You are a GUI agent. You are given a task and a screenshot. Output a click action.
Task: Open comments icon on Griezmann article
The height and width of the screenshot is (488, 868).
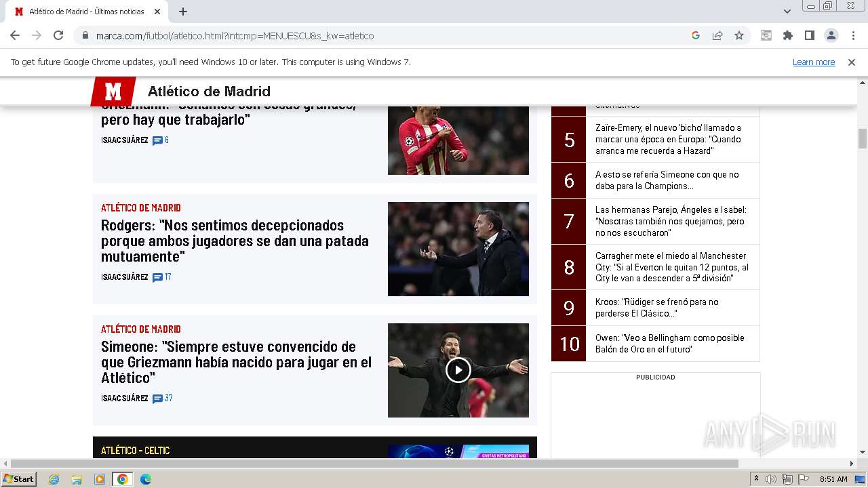pyautogui.click(x=157, y=140)
